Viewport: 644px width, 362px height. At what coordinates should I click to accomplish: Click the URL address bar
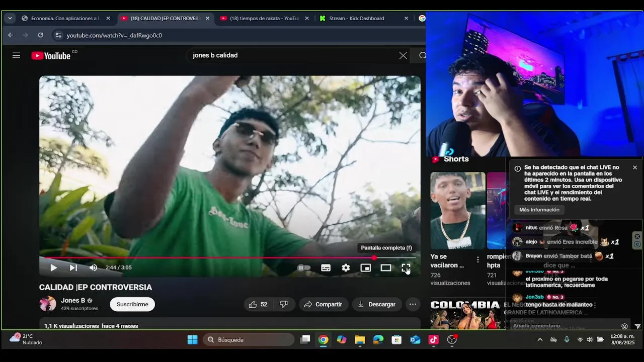tap(242, 35)
